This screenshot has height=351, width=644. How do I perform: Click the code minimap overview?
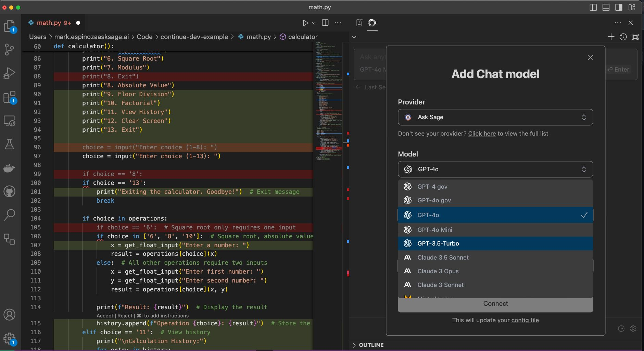click(x=329, y=101)
